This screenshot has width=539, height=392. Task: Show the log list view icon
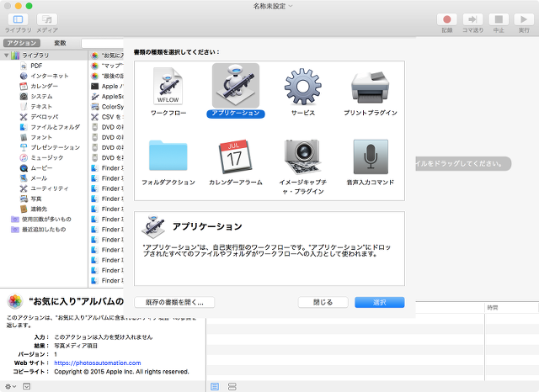click(x=215, y=386)
